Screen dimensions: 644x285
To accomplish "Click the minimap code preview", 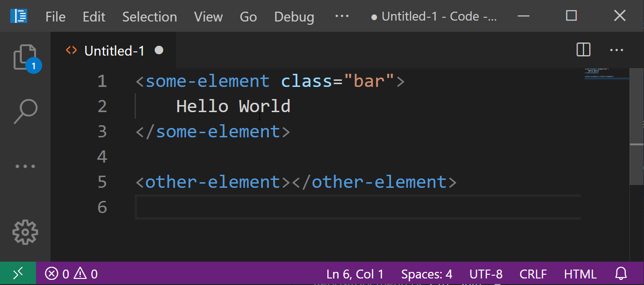I will [x=607, y=74].
